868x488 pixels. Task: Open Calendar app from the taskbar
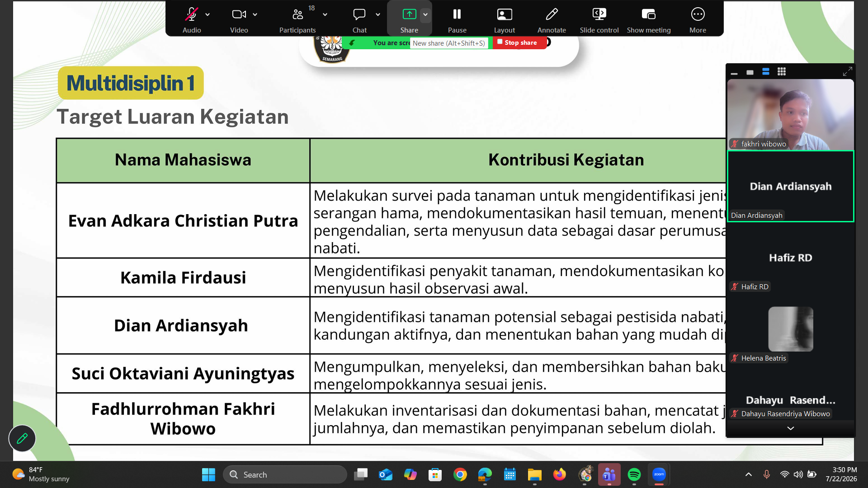coord(510,474)
